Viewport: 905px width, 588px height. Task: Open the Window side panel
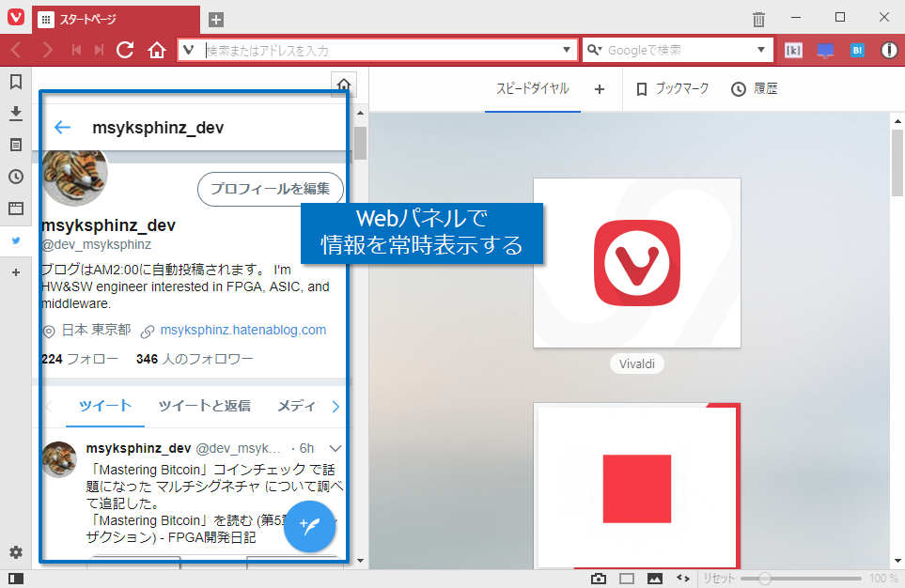tap(16, 209)
